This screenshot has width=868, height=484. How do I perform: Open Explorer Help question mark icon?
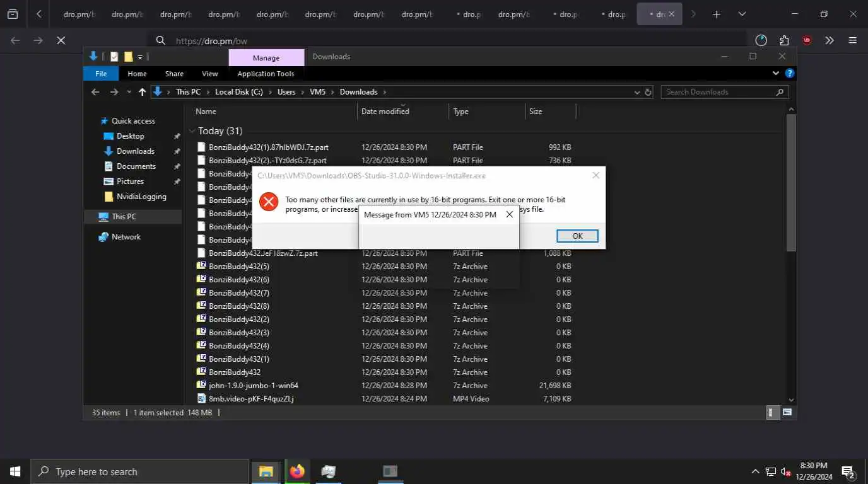[x=789, y=73]
